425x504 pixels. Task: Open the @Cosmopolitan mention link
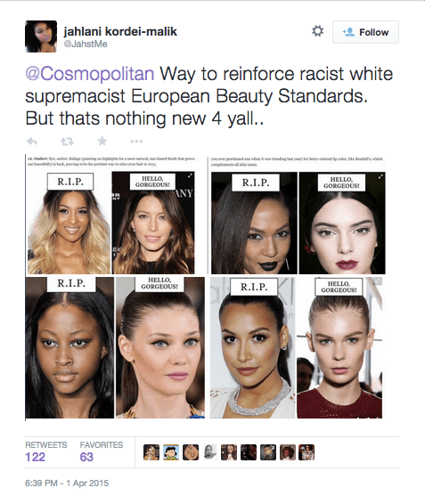click(90, 74)
